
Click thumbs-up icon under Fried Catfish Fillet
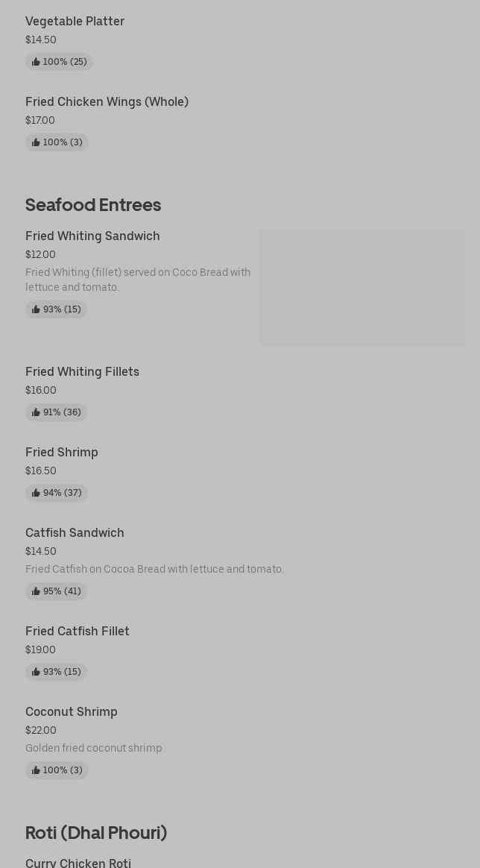36,672
